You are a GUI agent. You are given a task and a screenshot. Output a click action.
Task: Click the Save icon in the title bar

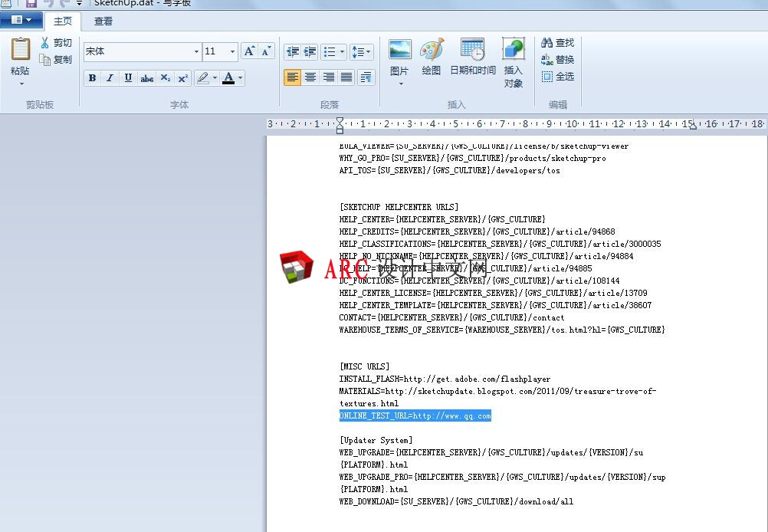pyautogui.click(x=31, y=3)
